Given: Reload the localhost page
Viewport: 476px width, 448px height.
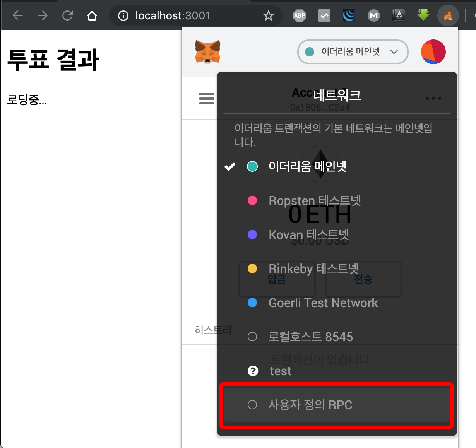Looking at the screenshot, I should [x=67, y=15].
